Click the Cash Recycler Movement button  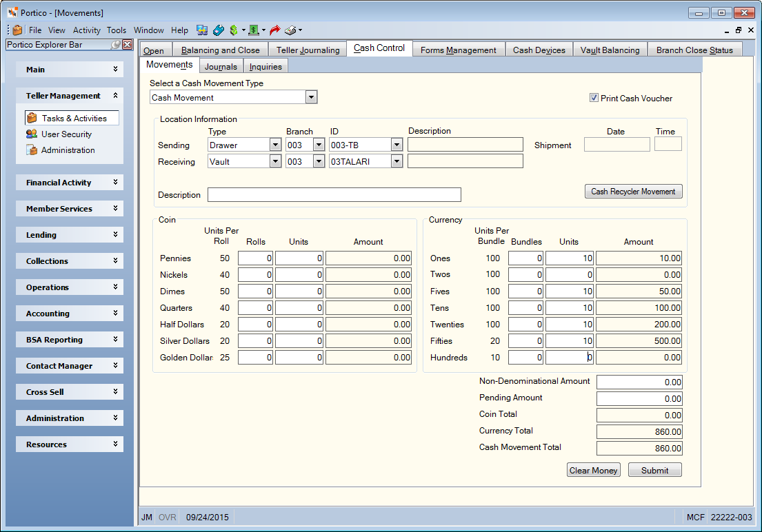point(633,192)
